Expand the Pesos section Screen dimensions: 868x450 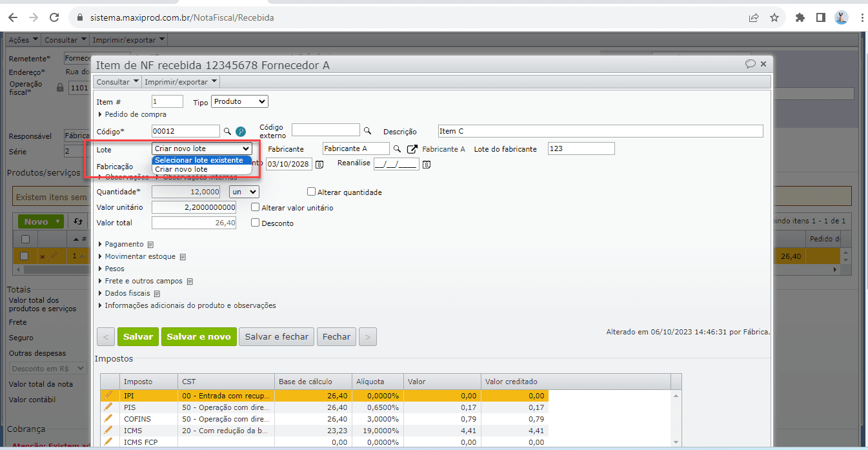111,269
